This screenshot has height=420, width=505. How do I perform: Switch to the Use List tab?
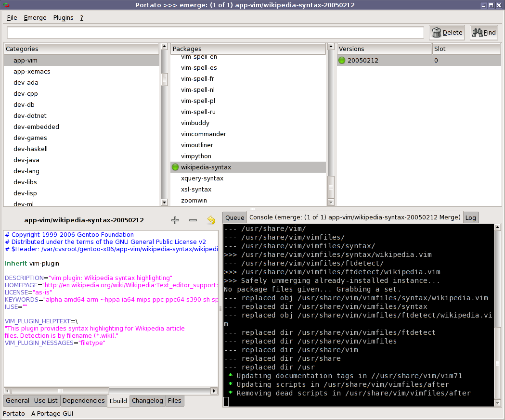tap(46, 401)
